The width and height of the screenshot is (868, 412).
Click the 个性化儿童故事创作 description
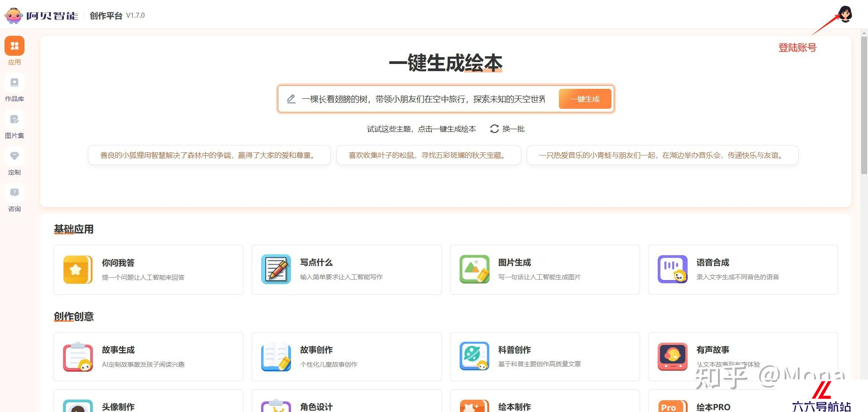(329, 364)
